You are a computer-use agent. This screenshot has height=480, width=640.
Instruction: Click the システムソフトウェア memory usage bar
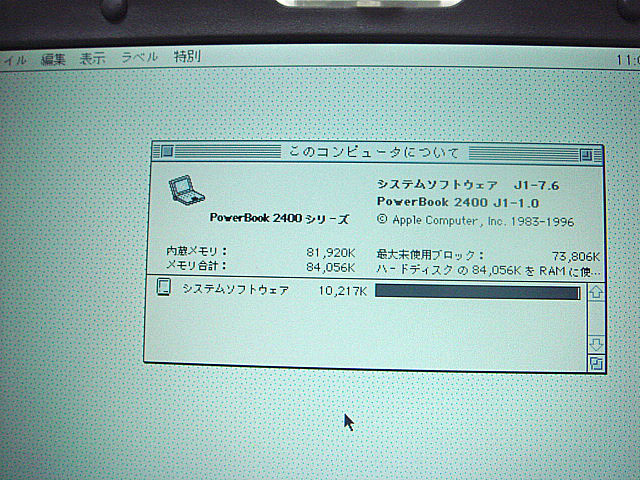pyautogui.click(x=478, y=292)
